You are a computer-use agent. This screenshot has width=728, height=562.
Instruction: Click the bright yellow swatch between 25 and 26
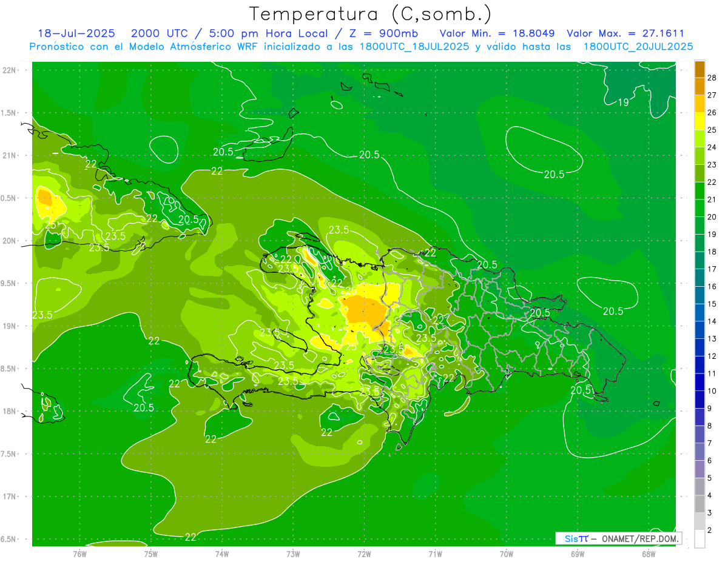tap(699, 121)
